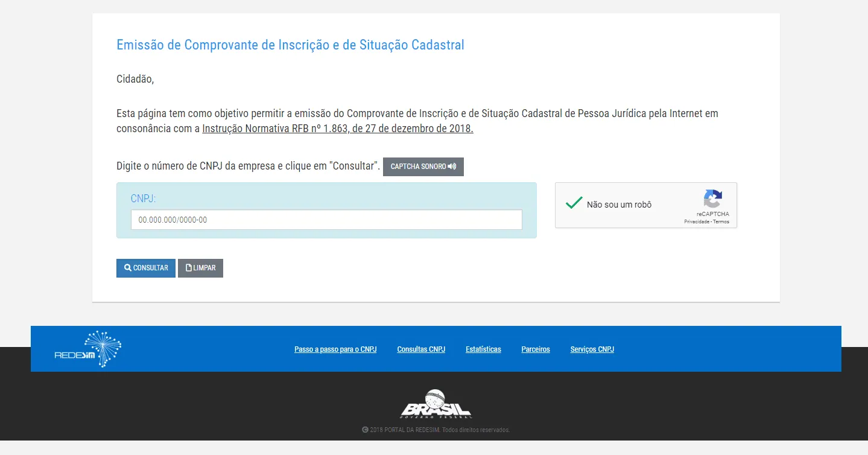Click the Brasil Governo Federal logo
This screenshot has width=868, height=455.
pos(436,404)
